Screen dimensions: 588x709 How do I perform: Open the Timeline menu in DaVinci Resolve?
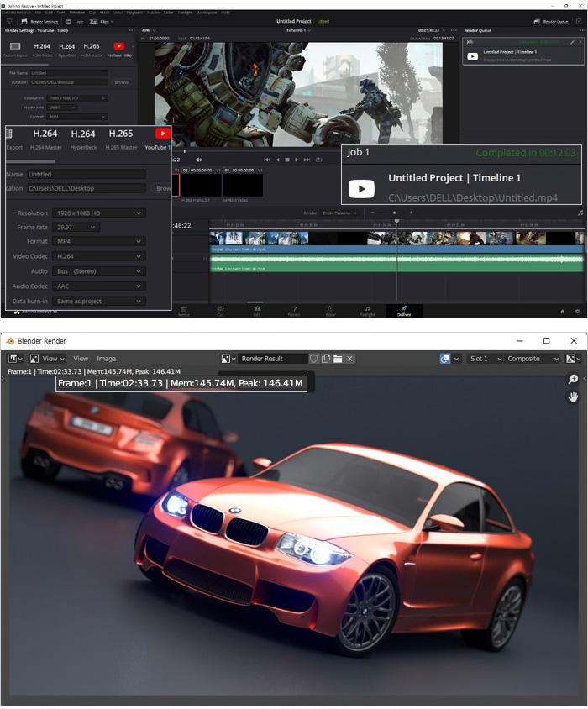click(77, 13)
